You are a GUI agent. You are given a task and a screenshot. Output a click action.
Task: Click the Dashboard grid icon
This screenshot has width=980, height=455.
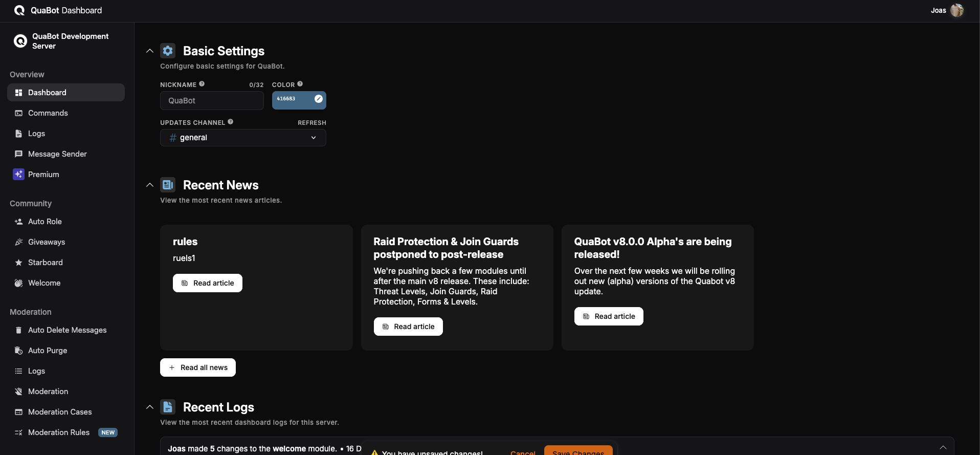coord(18,93)
